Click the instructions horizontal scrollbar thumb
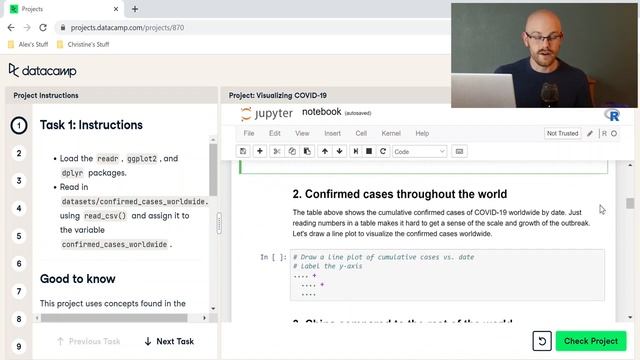Viewport: 640px width, 360px height. pyautogui.click(x=114, y=318)
